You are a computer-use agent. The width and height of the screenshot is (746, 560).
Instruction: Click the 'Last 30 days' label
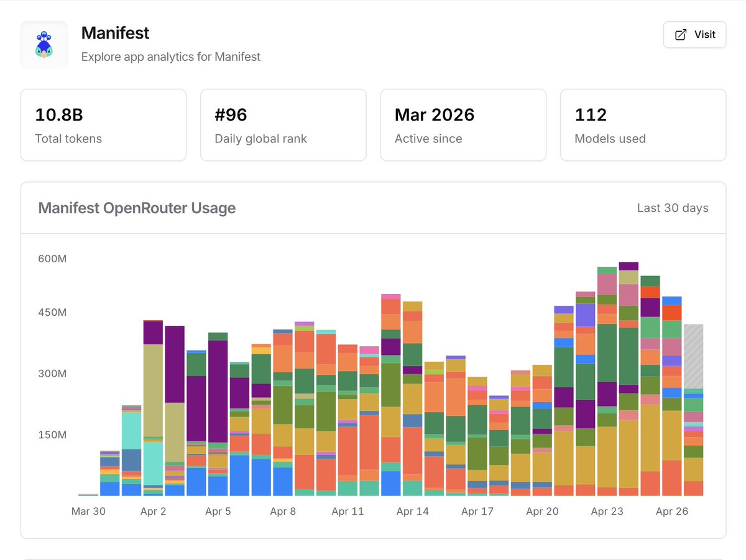[673, 208]
